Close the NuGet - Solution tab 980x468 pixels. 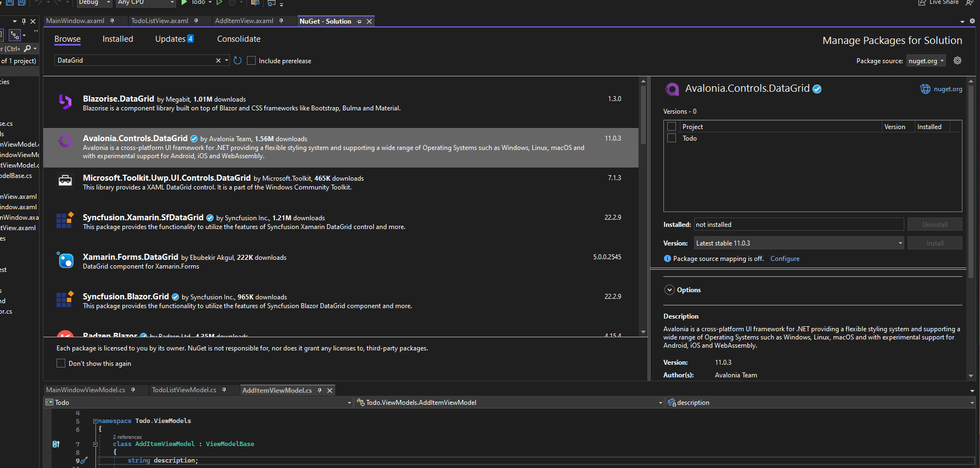pyautogui.click(x=369, y=21)
